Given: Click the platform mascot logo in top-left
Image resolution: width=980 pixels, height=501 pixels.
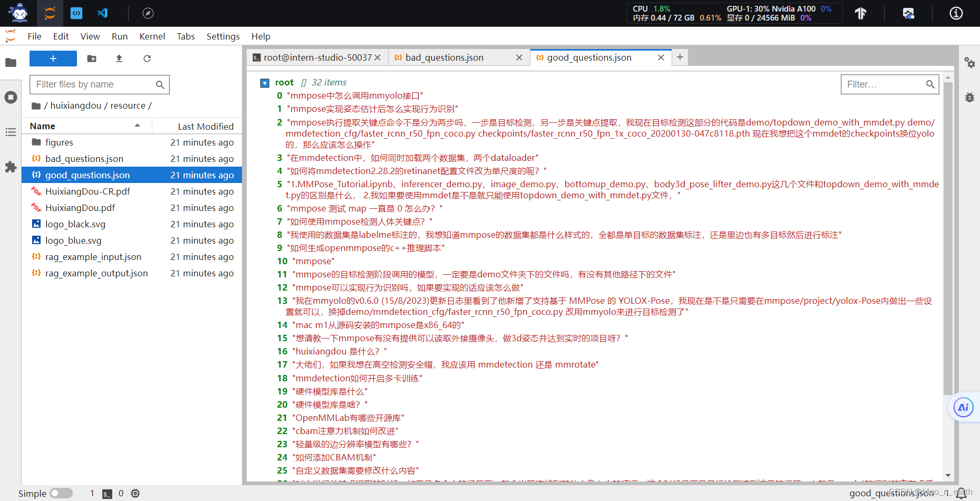Looking at the screenshot, I should click(19, 13).
